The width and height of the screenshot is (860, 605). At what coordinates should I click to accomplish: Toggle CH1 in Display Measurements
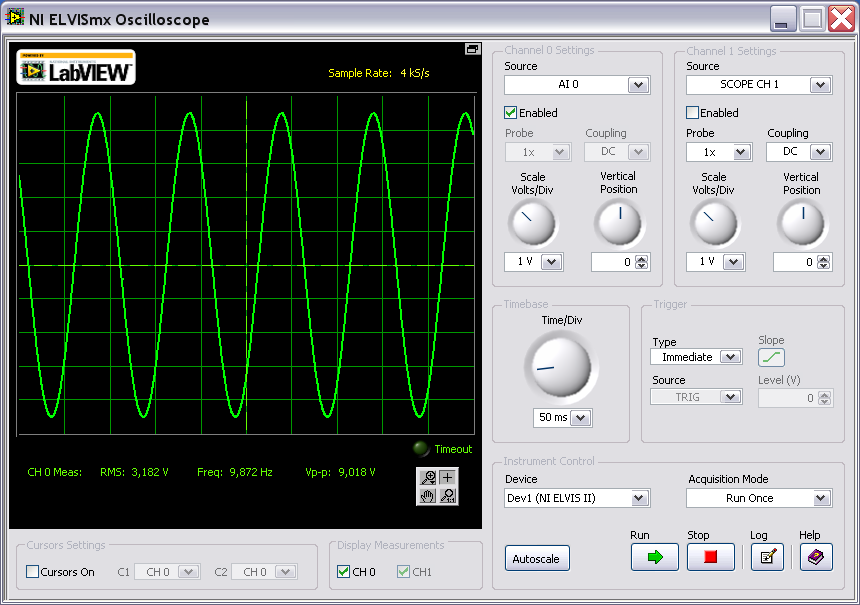(x=403, y=572)
